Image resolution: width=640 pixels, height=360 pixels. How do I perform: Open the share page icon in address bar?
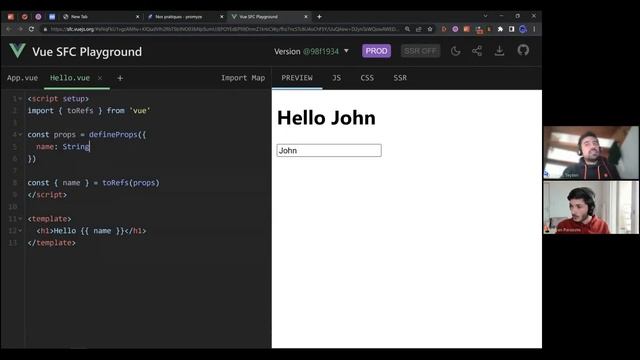(x=418, y=29)
